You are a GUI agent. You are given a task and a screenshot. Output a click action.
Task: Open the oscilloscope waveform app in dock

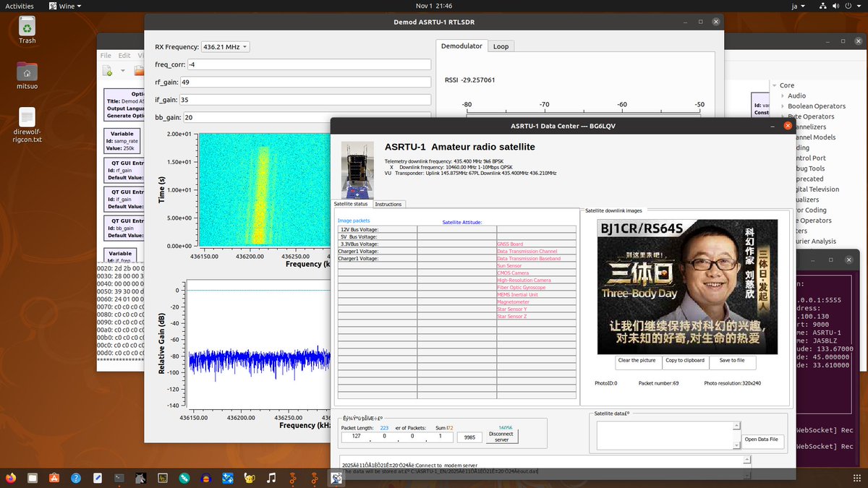[163, 478]
